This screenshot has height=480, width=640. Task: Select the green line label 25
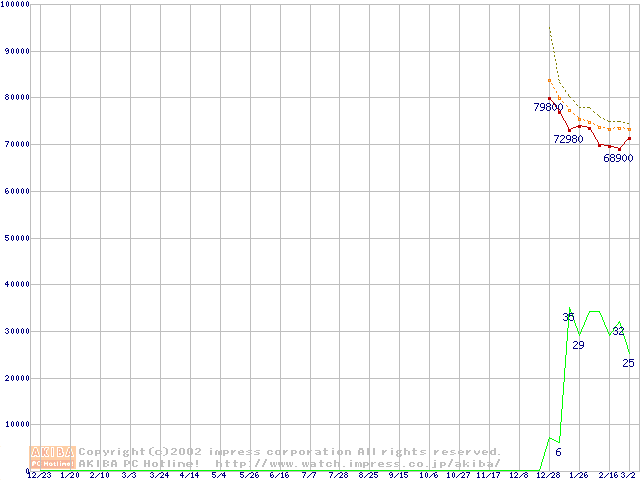point(628,363)
